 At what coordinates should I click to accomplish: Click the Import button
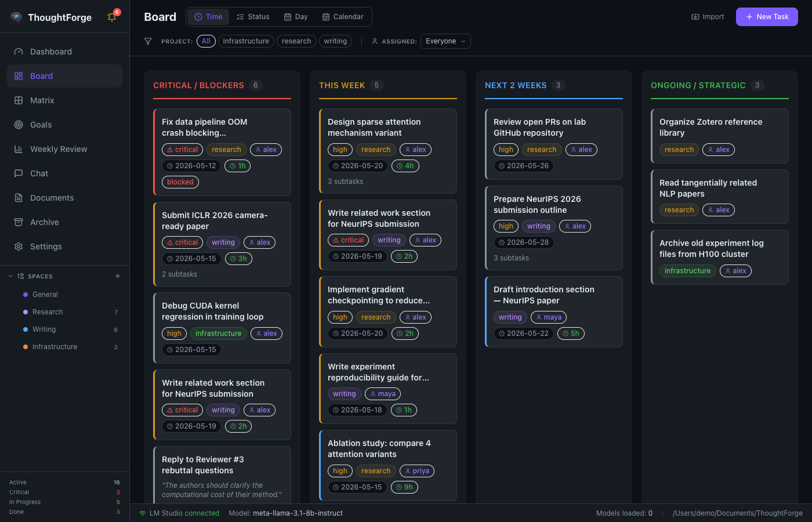click(x=708, y=17)
